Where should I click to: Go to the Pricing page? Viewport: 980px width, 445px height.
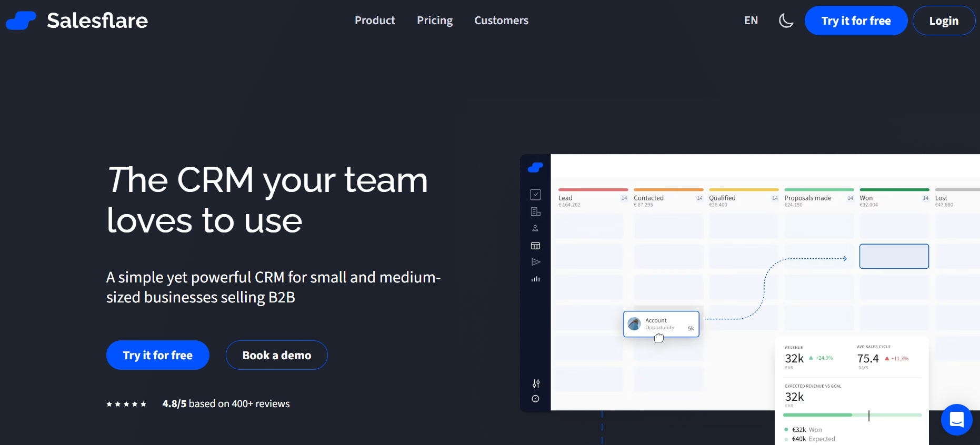pos(435,21)
